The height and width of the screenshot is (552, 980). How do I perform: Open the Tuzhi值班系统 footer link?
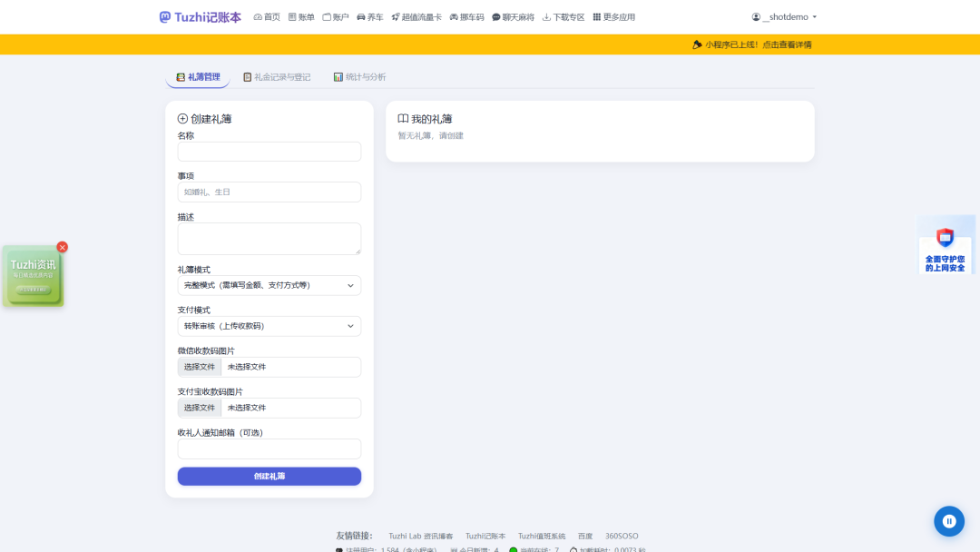[541, 536]
